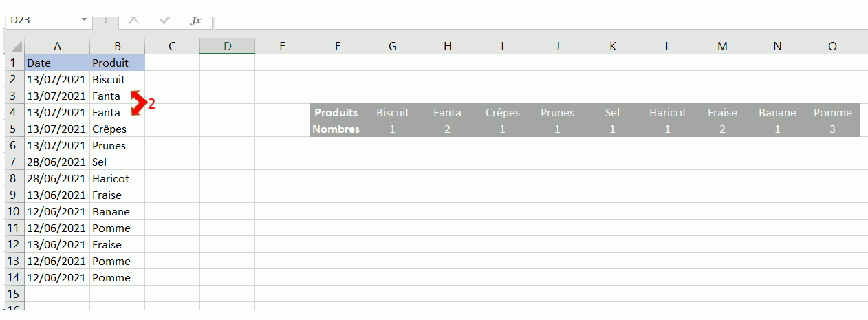This screenshot has width=868, height=320.
Task: Open the Name Box dropdown arrow
Action: [x=85, y=20]
